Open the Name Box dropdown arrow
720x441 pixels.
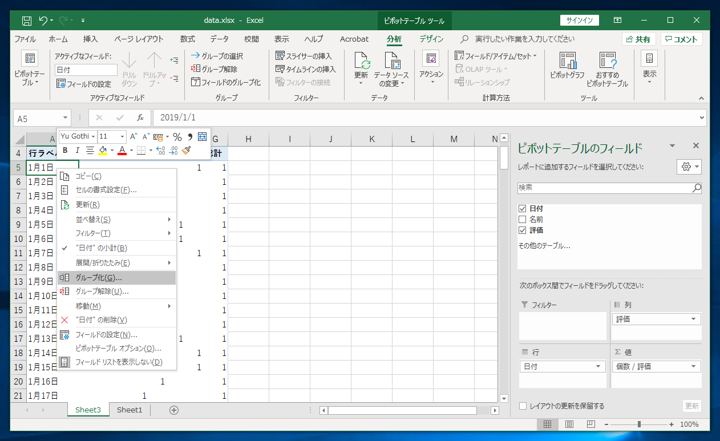(x=65, y=118)
